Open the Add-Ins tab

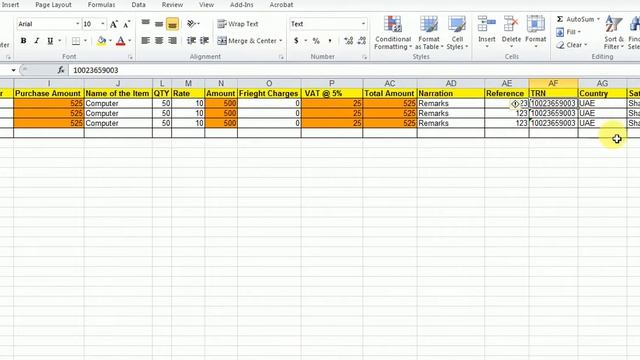coord(242,5)
